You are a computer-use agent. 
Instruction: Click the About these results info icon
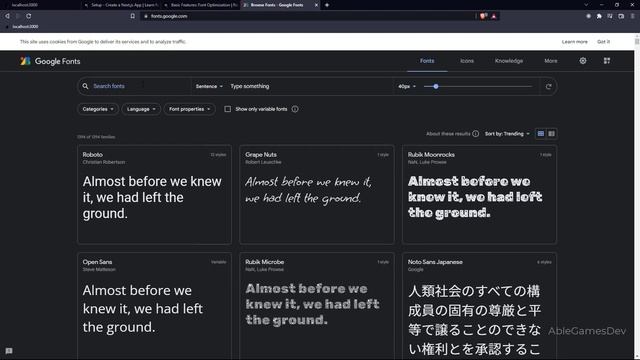tap(476, 134)
